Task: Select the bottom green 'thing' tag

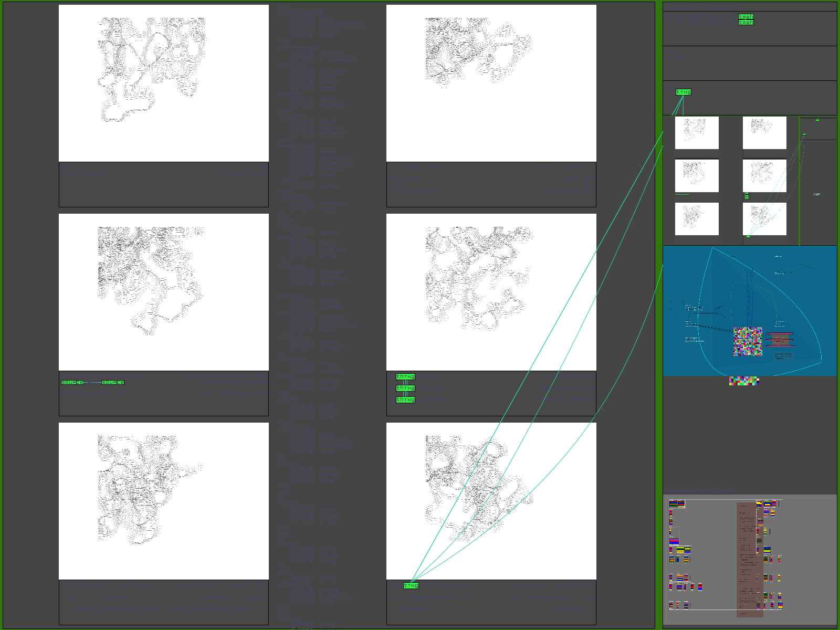Action: (405, 400)
